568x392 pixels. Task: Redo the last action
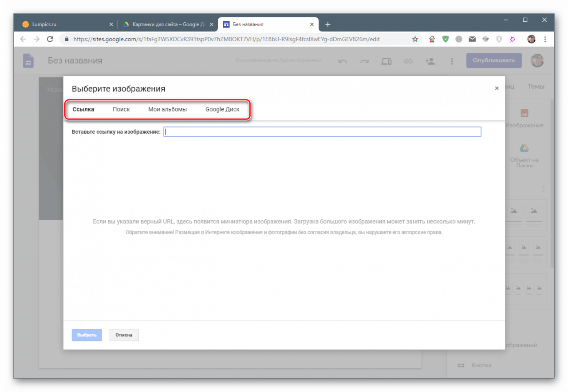pos(364,61)
